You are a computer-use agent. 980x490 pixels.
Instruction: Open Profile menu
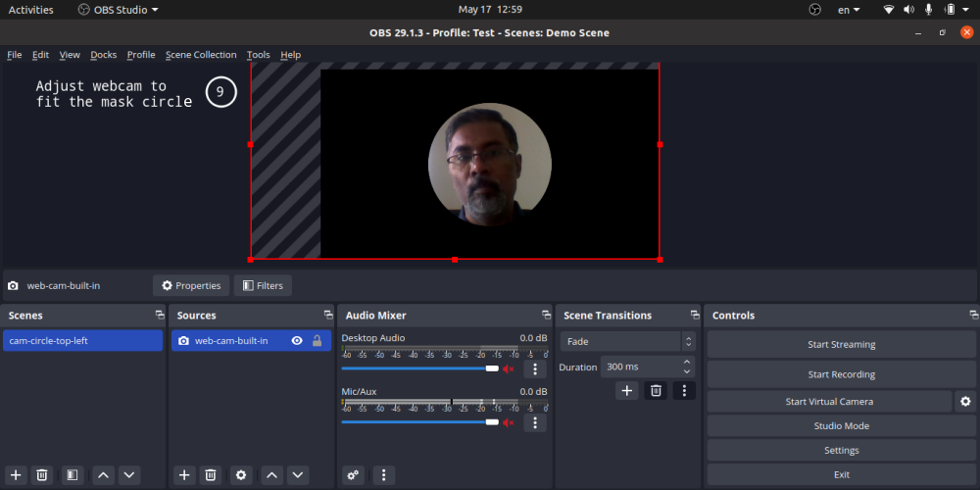click(141, 54)
